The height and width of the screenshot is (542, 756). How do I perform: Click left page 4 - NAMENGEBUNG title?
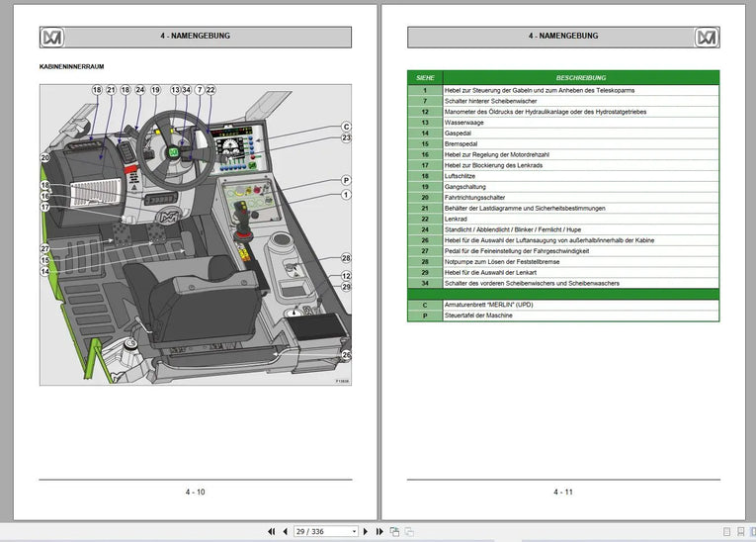196,36
